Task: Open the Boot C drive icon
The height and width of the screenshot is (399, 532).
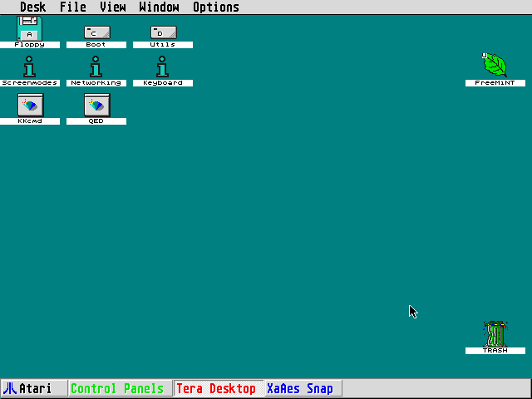Action: point(96,32)
